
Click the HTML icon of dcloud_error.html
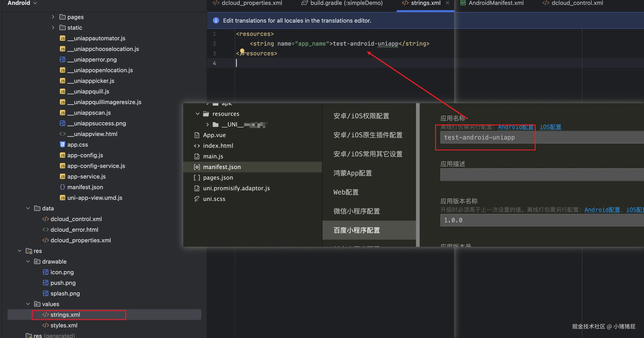point(45,229)
